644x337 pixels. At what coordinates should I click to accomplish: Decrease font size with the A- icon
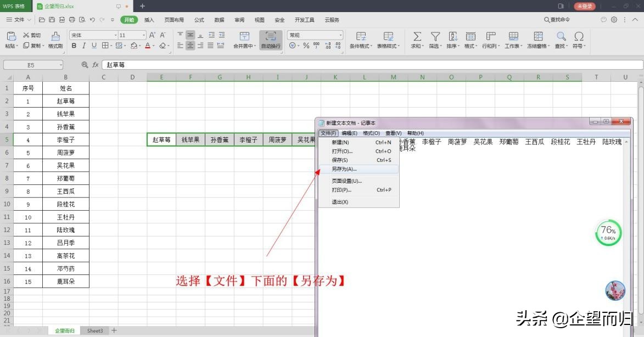(163, 35)
